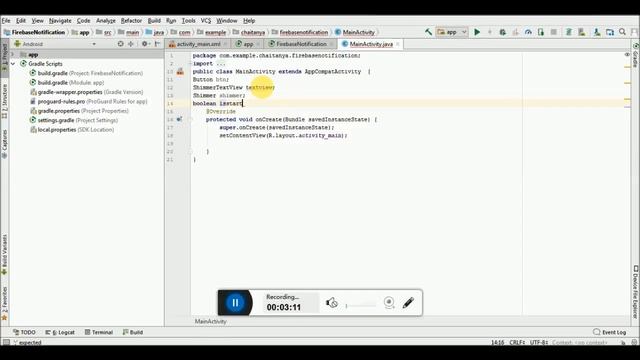Open the Build menu
Screen dimensions: 640x360
click(154, 20)
